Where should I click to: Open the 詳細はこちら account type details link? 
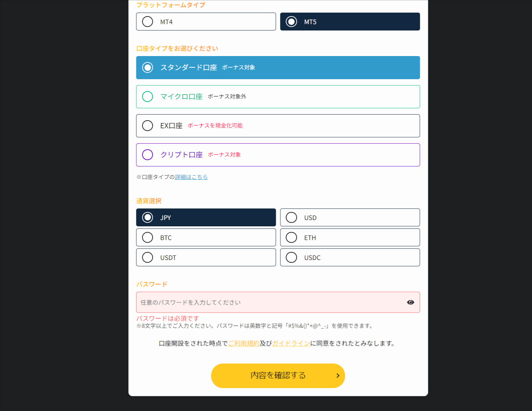[x=191, y=177]
